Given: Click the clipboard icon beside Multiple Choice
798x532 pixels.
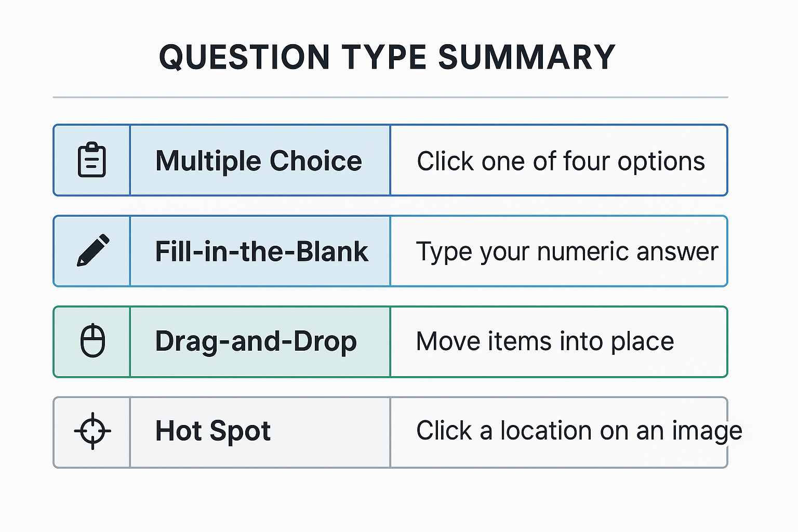Looking at the screenshot, I should coord(92,160).
